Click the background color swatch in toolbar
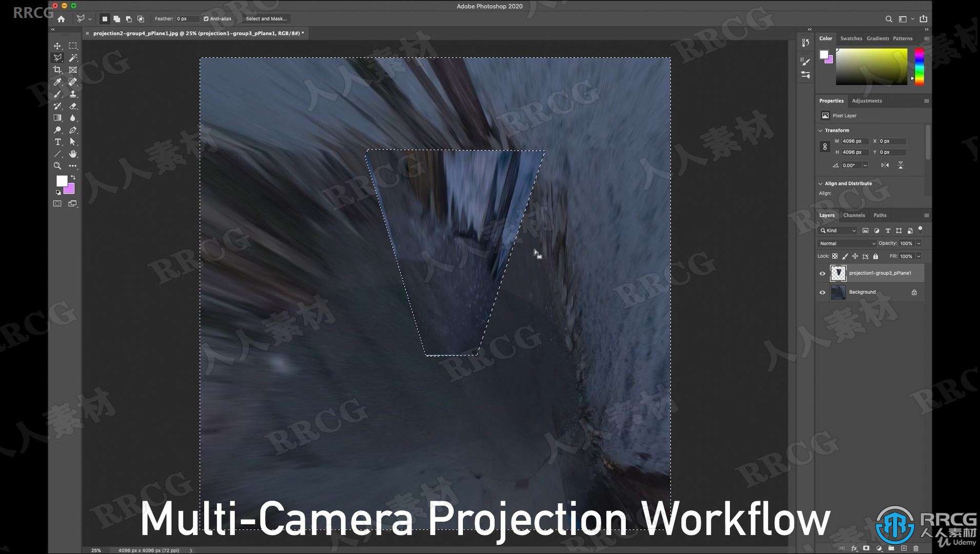The image size is (980, 554). (71, 190)
